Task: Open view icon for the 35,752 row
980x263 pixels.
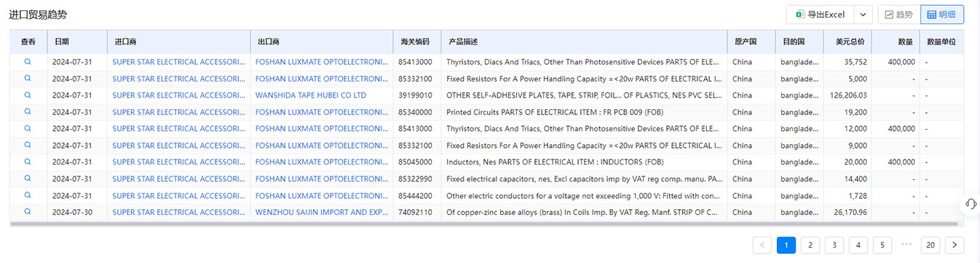Action: pos(28,62)
